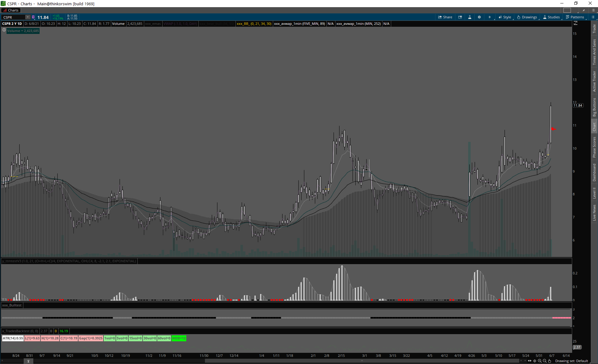Click the Share button
Viewport: 598px width, 364px height.
pos(445,17)
